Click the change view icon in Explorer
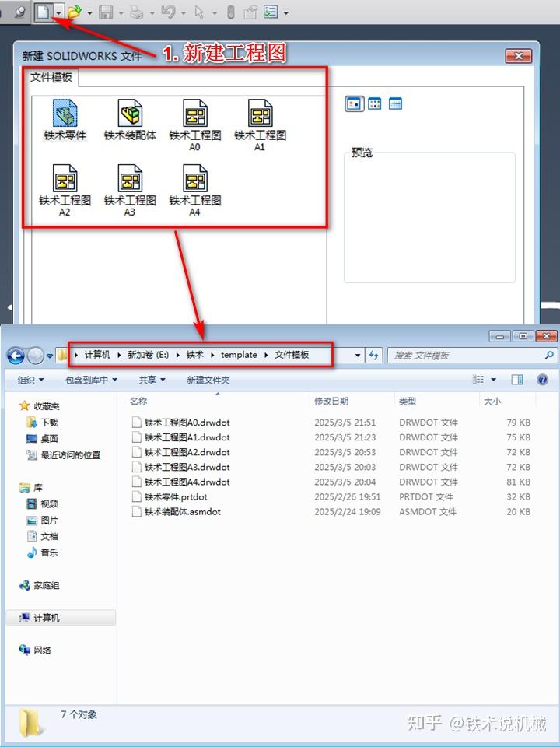Image resolution: width=560 pixels, height=747 pixels. click(x=478, y=379)
